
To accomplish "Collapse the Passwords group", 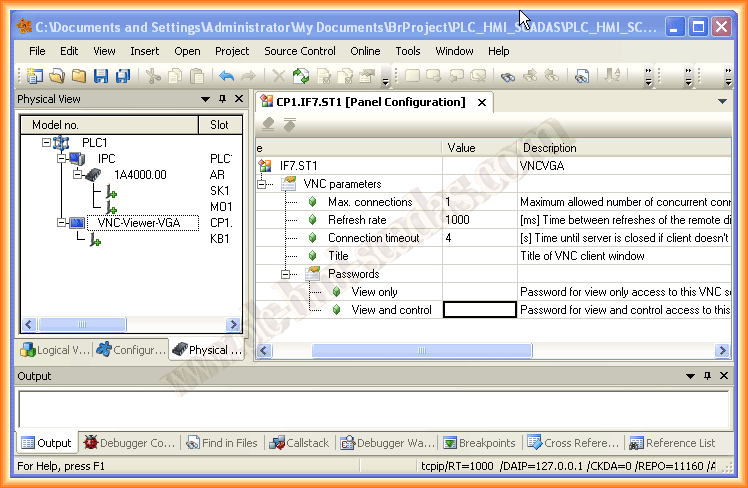I will [x=287, y=274].
